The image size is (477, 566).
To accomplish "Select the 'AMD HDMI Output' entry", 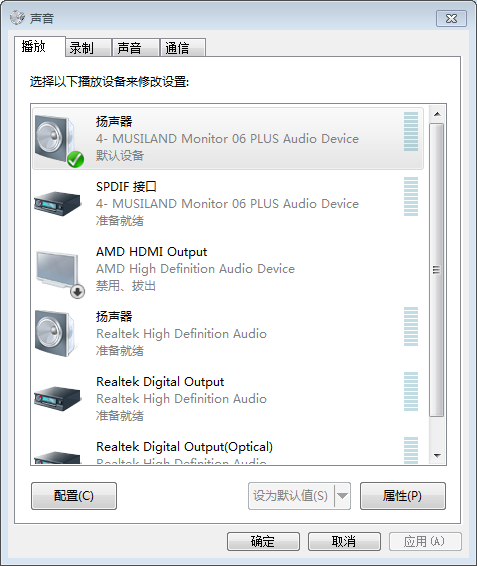I will [227, 269].
